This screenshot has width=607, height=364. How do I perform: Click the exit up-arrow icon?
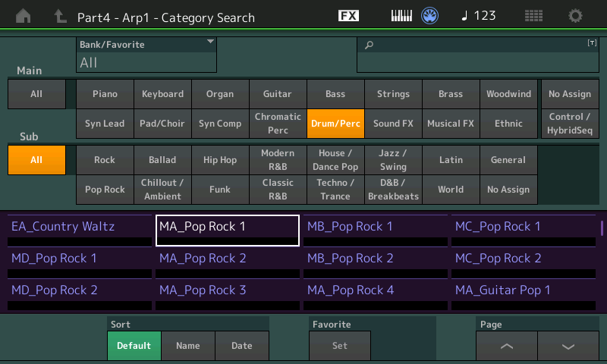(60, 16)
